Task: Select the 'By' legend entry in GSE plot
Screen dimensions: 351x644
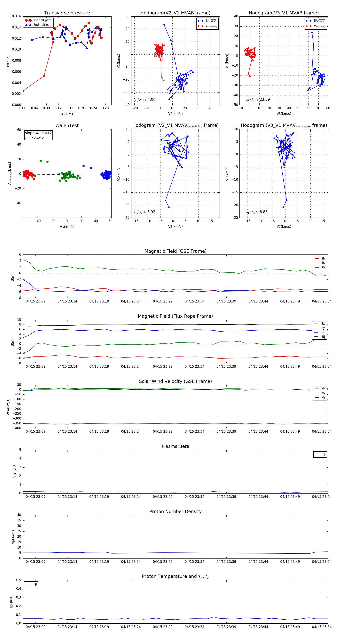Action: [x=320, y=263]
